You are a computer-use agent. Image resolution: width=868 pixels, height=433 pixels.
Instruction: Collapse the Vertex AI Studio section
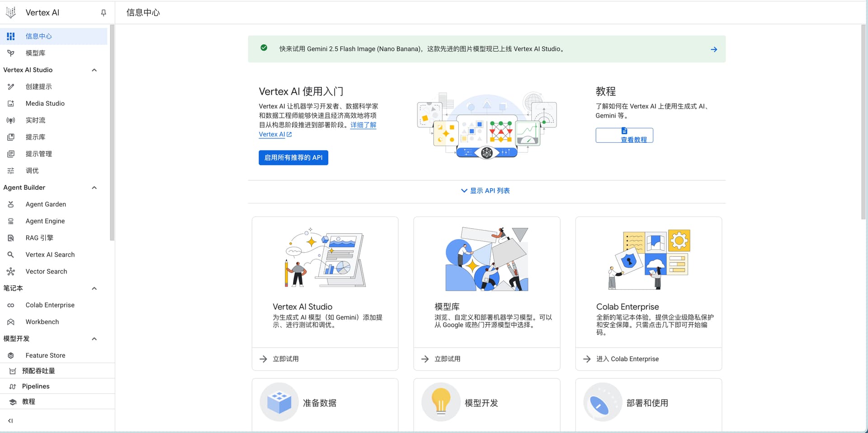(x=94, y=70)
